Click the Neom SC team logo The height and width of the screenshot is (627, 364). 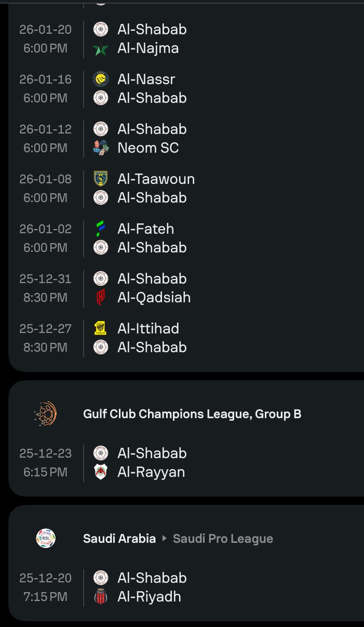click(101, 148)
